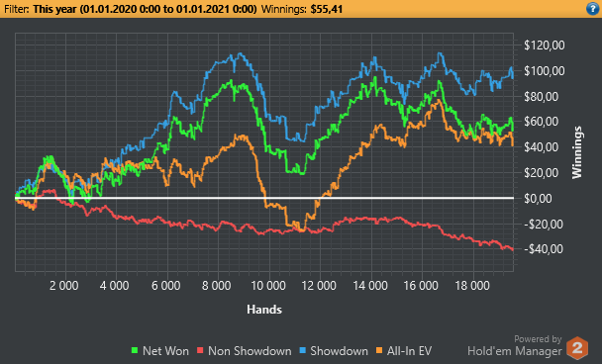Click the '14 000' hands axis label
Viewport: 602px width, 364px height.
pos(370,286)
